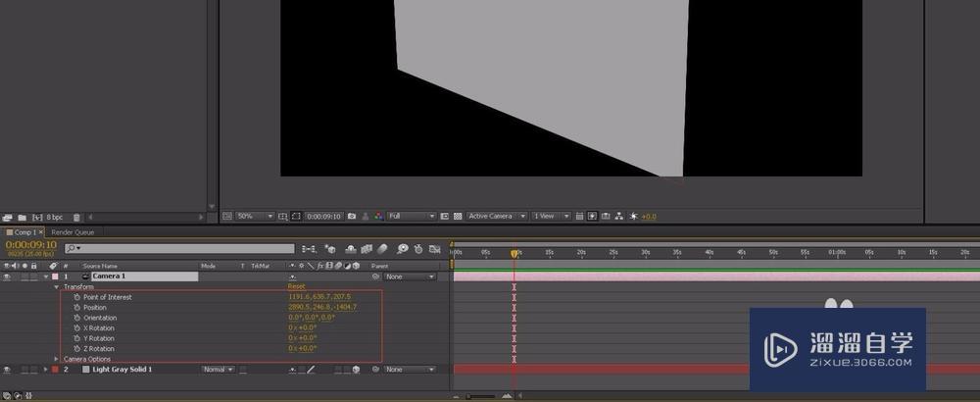Open the Graph Editor

[x=434, y=249]
